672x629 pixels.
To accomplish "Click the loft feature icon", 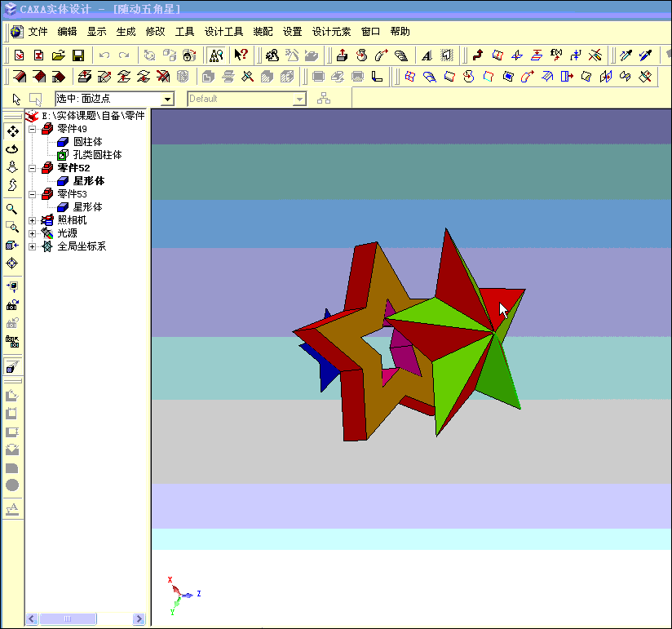I will (400, 55).
